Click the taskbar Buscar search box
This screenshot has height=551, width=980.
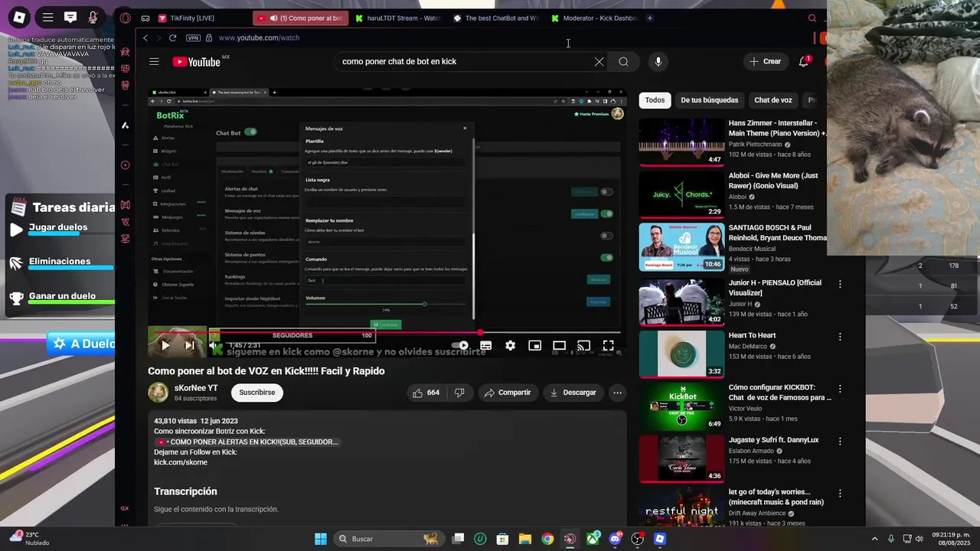[388, 539]
